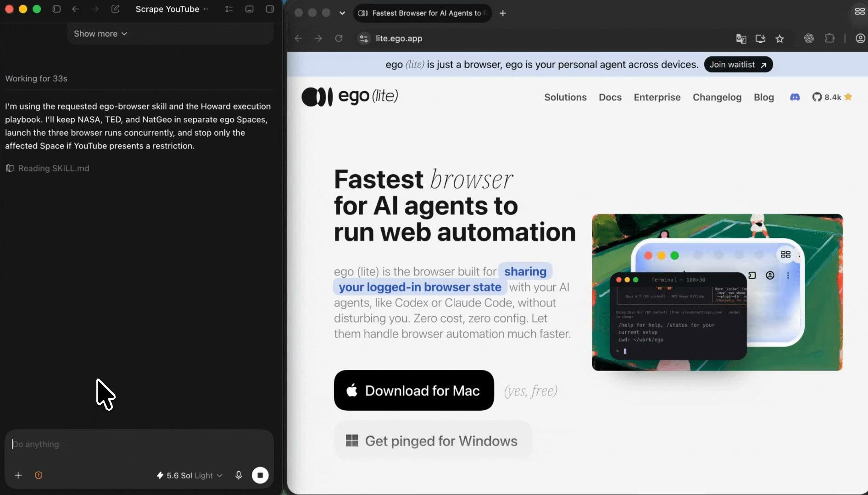Open a new browser tab
The width and height of the screenshot is (868, 495).
pyautogui.click(x=503, y=13)
